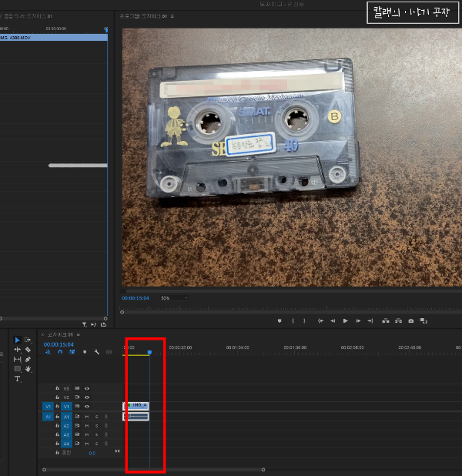This screenshot has width=462, height=476.
Task: Toggle insert sequences as nests
Action: (48, 352)
